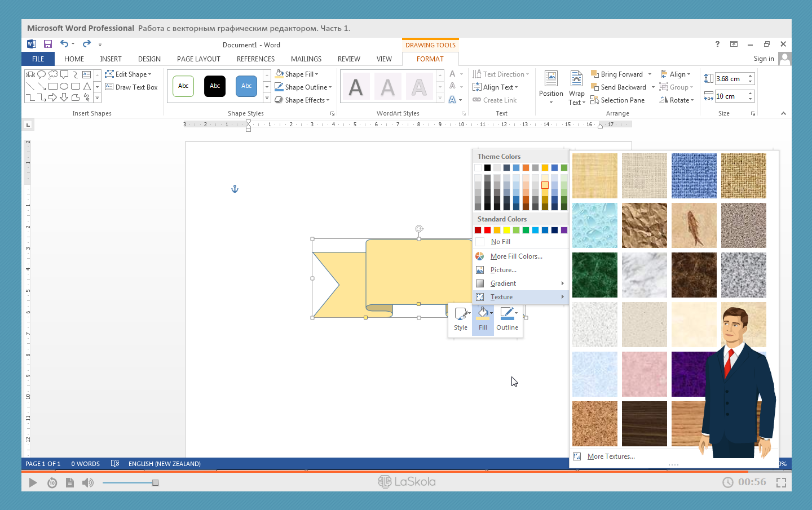Choose More Fill Colors option

pyautogui.click(x=516, y=256)
